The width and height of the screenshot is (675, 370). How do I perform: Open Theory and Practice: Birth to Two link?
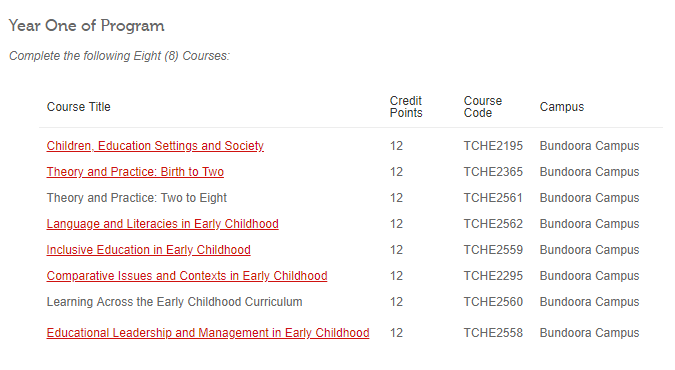coord(135,172)
